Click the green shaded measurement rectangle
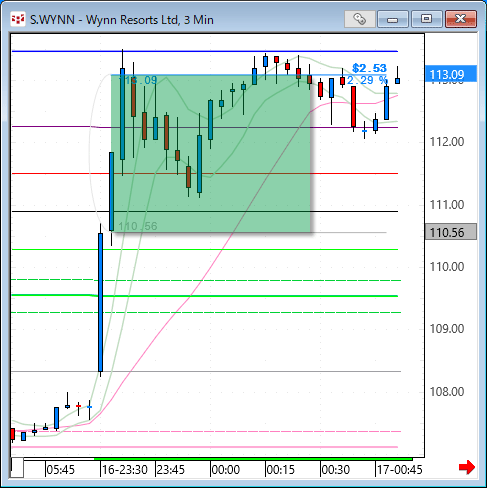 click(211, 153)
